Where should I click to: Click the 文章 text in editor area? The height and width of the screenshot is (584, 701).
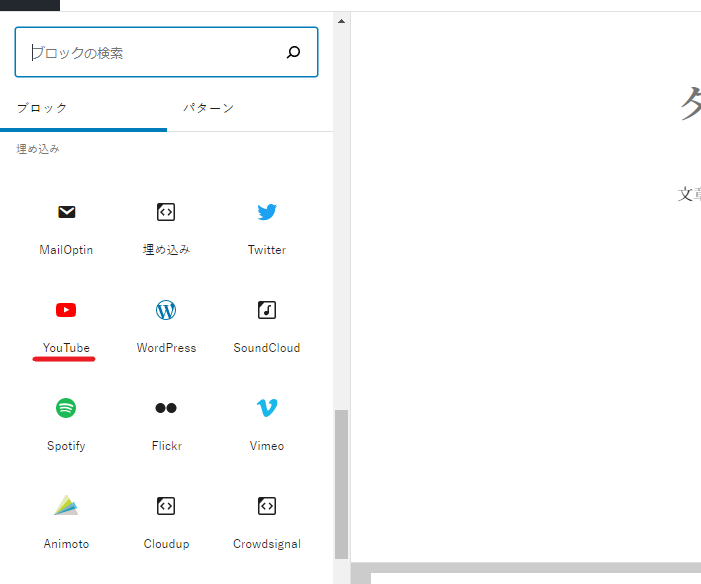click(689, 194)
